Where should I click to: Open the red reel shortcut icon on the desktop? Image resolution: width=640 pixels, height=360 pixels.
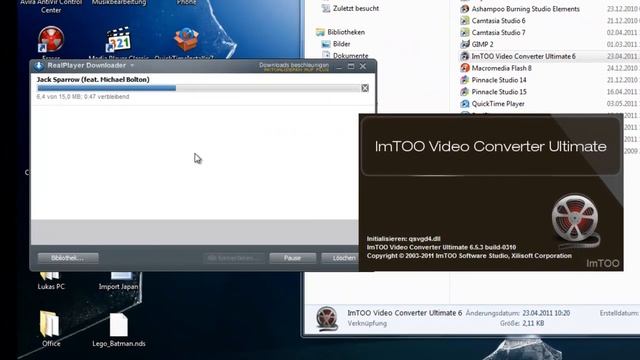tap(51, 40)
